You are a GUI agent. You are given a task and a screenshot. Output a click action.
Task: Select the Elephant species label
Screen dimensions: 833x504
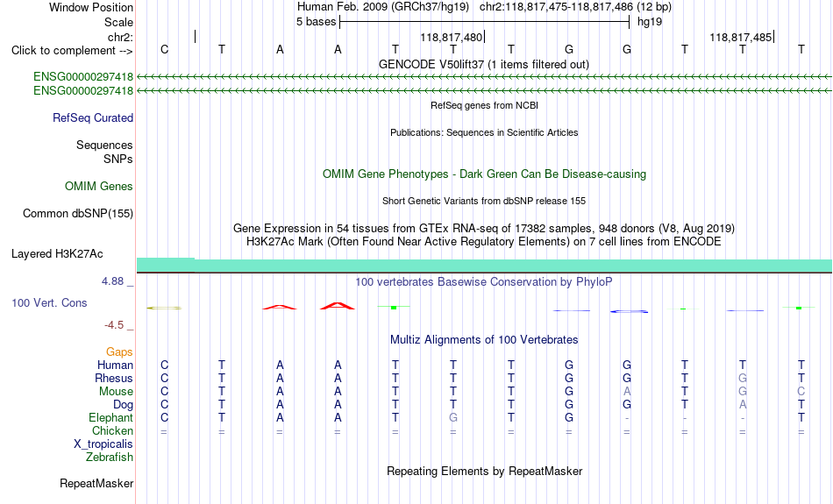click(111, 417)
